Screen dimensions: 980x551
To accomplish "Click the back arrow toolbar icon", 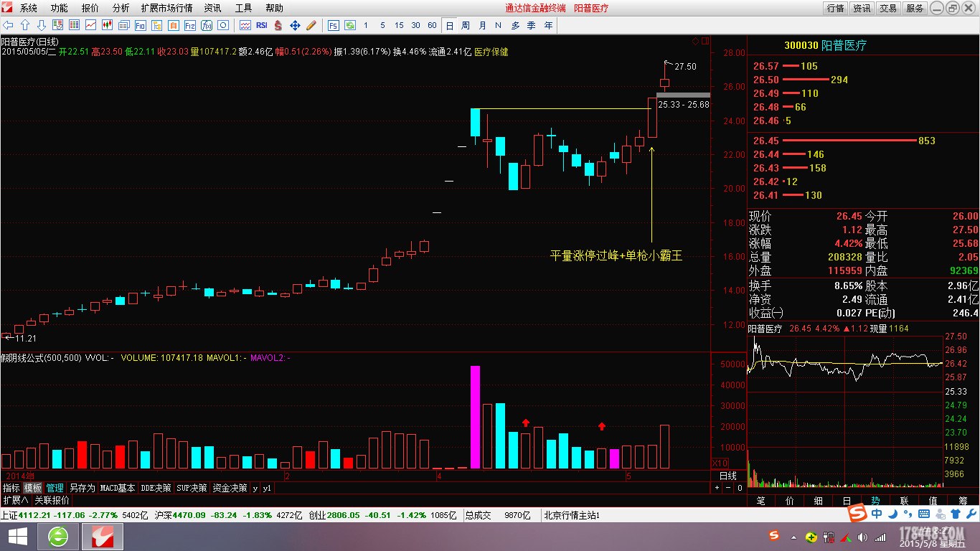I will pyautogui.click(x=8, y=25).
